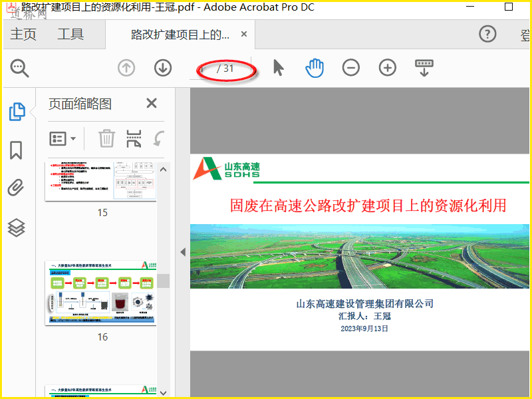Zoom out with the minus icon
The height and width of the screenshot is (399, 532).
pyautogui.click(x=351, y=68)
